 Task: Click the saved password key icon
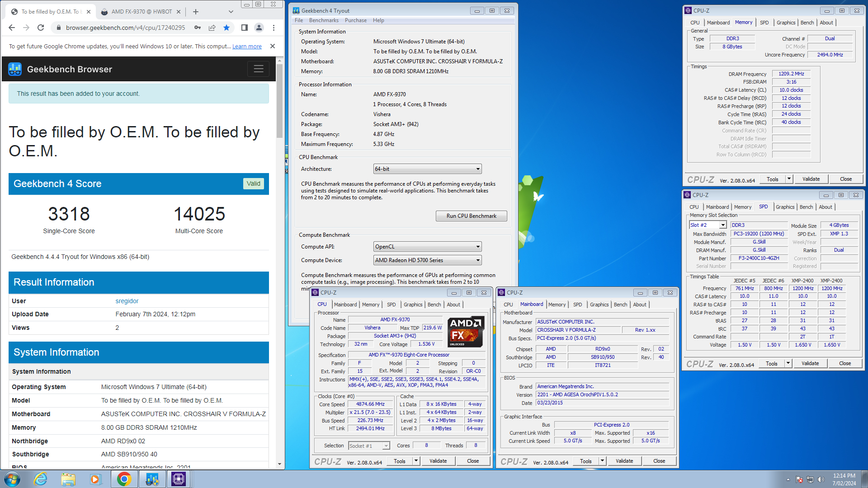[x=198, y=28]
